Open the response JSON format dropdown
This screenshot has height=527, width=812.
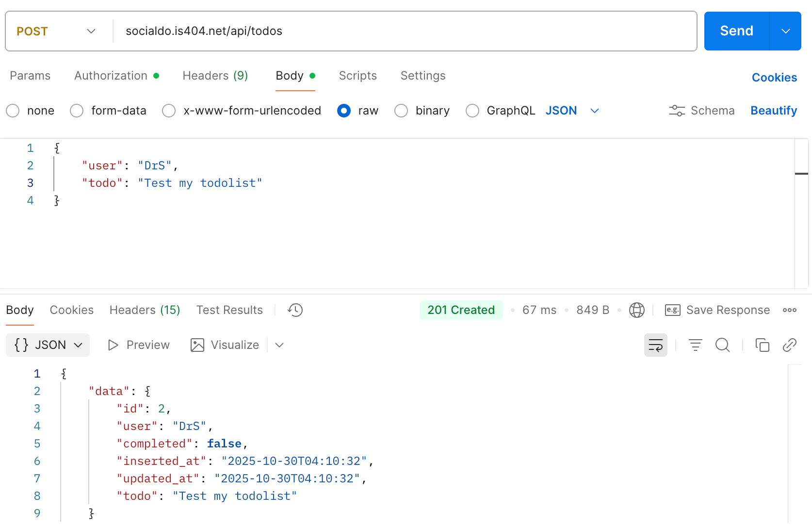pos(48,345)
